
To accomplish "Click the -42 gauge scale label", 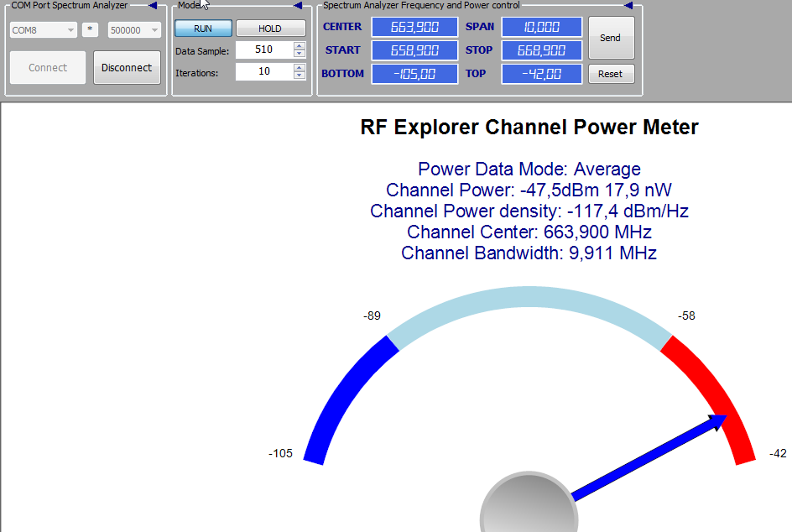I will point(778,453).
